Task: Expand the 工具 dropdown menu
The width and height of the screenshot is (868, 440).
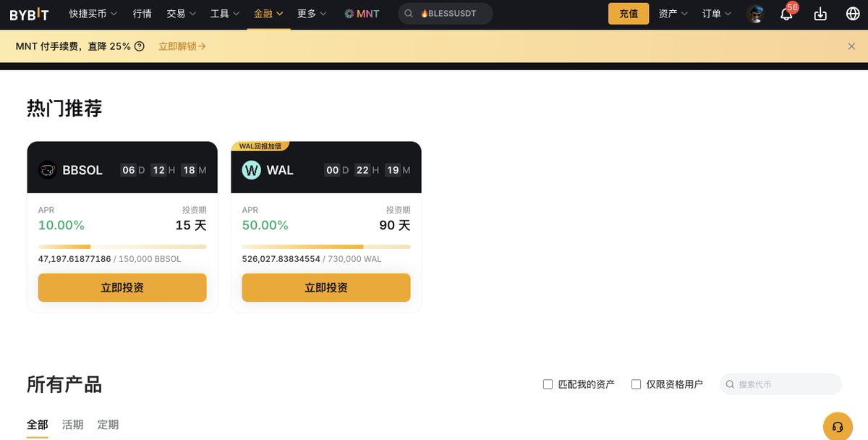Action: (225, 14)
